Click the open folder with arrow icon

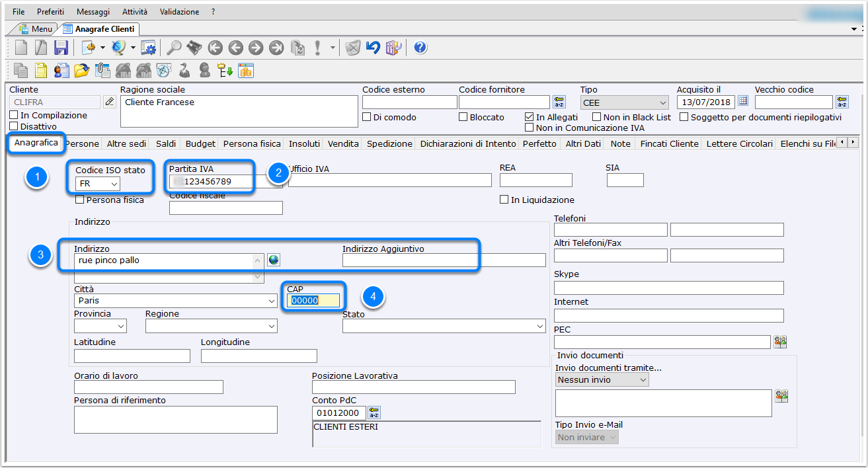pos(82,69)
